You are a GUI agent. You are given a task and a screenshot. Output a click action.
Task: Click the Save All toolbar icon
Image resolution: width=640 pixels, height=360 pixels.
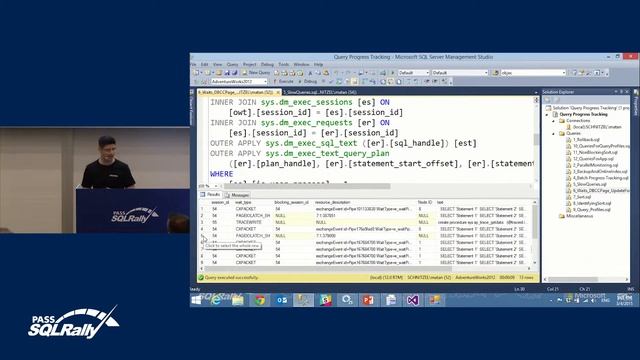point(235,73)
